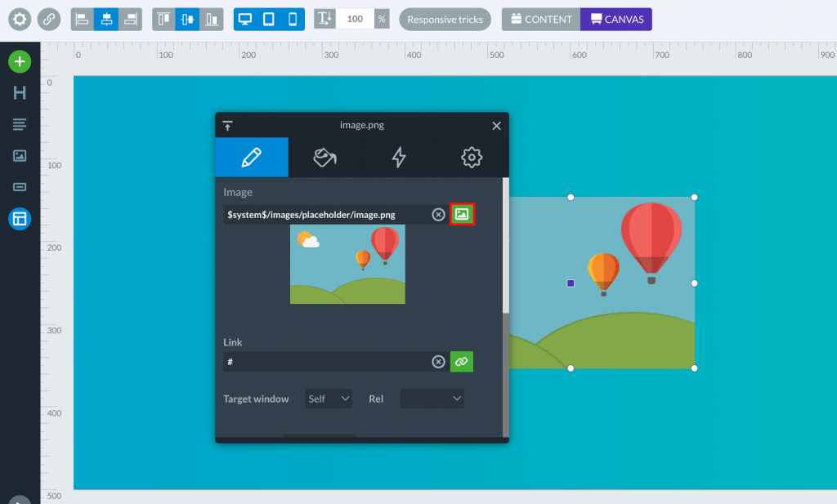Open the lightning bolt actions tab
Viewport: 837px width, 504px height.
coord(398,158)
